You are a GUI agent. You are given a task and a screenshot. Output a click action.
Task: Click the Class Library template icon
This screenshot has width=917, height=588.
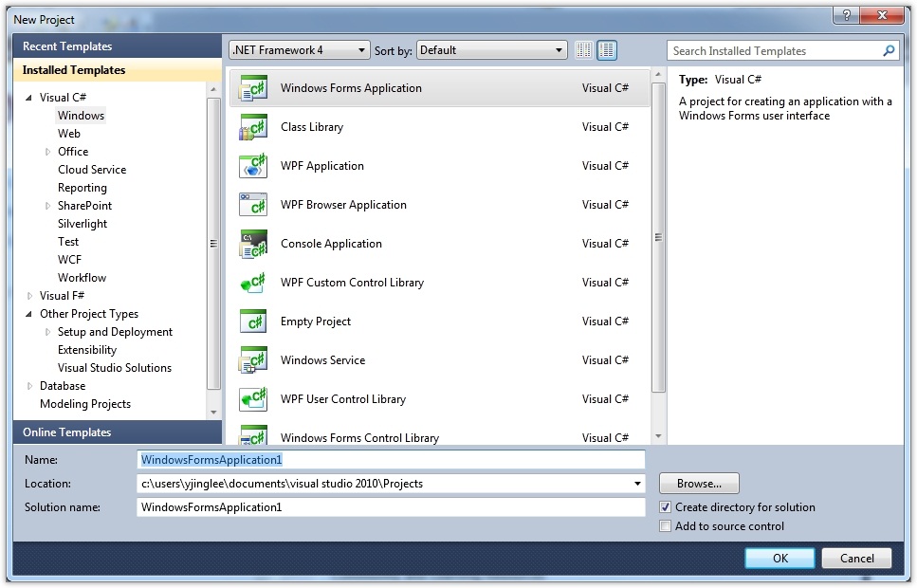(253, 127)
